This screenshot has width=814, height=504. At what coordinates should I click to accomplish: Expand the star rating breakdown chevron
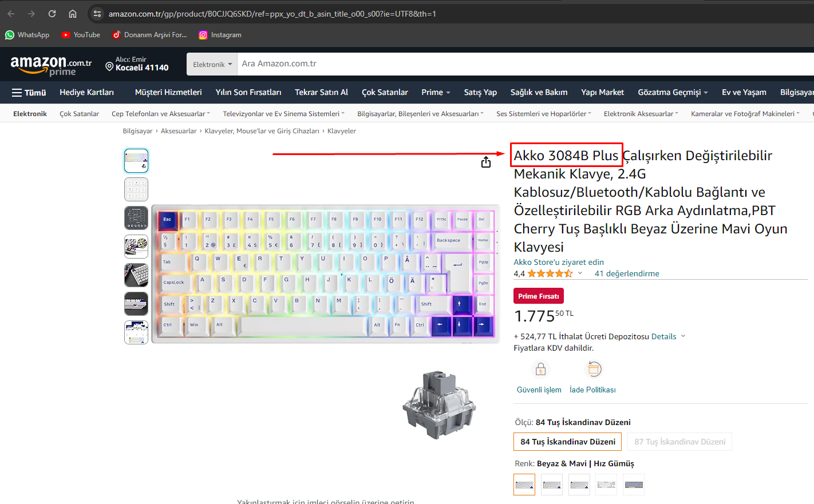pos(580,273)
